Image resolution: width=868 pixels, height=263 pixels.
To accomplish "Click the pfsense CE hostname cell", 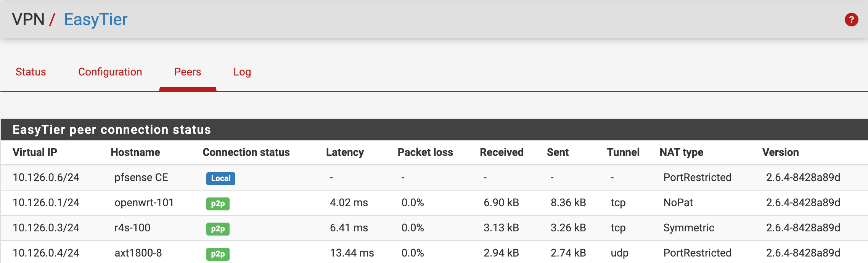I will coord(141,177).
